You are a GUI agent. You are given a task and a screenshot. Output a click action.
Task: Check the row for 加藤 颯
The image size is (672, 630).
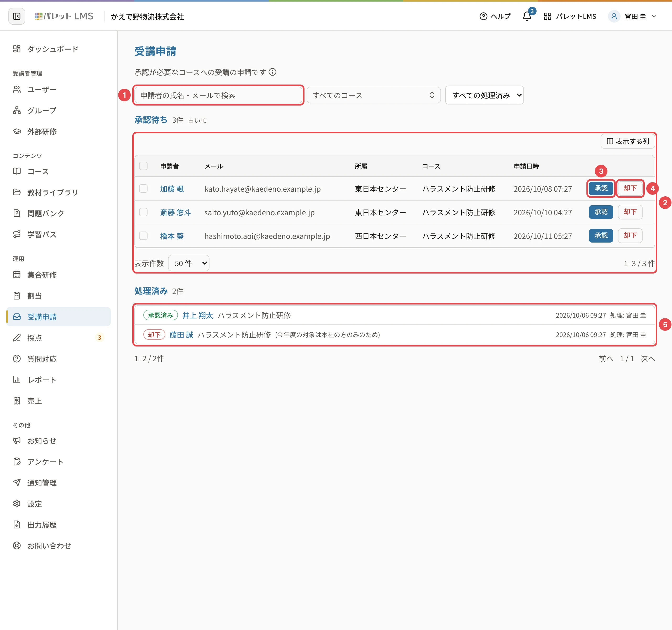pos(143,188)
